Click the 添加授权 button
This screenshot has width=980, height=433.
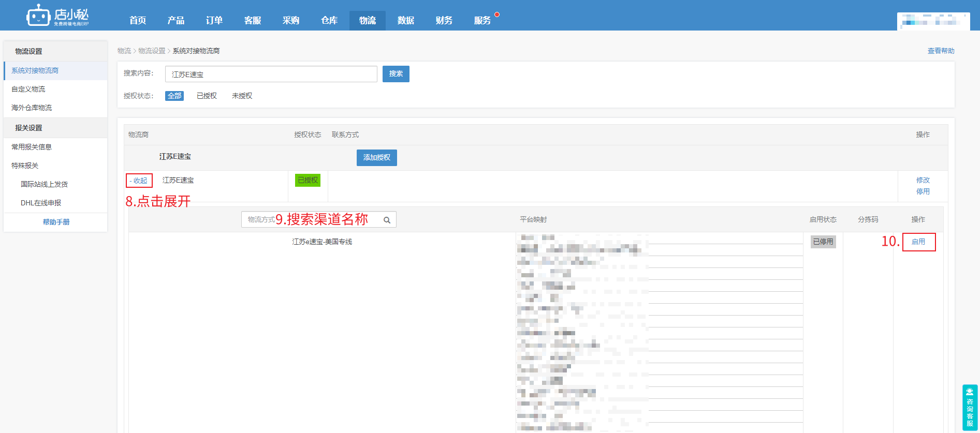tap(377, 158)
